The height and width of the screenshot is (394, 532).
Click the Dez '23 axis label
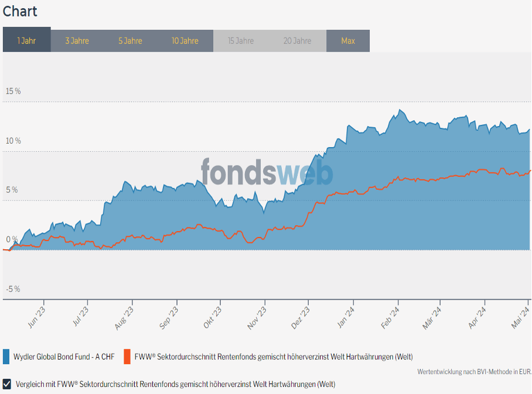coord(300,318)
